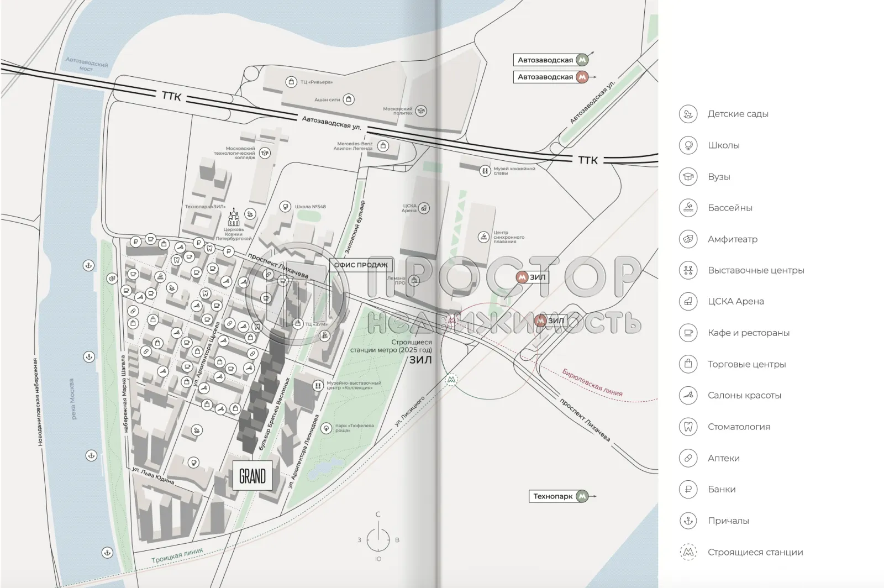Click the Школы legend icon

click(x=688, y=145)
